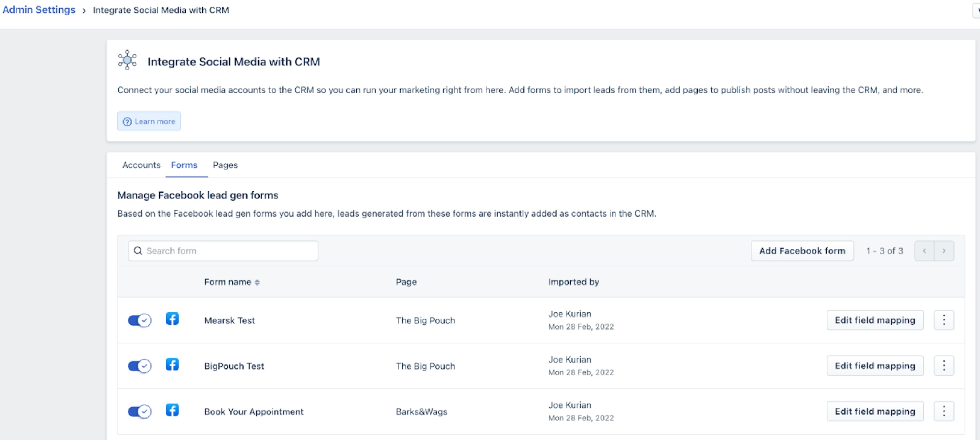Disable the BigPouch Test form toggle
The width and height of the screenshot is (980, 440).
click(x=139, y=366)
